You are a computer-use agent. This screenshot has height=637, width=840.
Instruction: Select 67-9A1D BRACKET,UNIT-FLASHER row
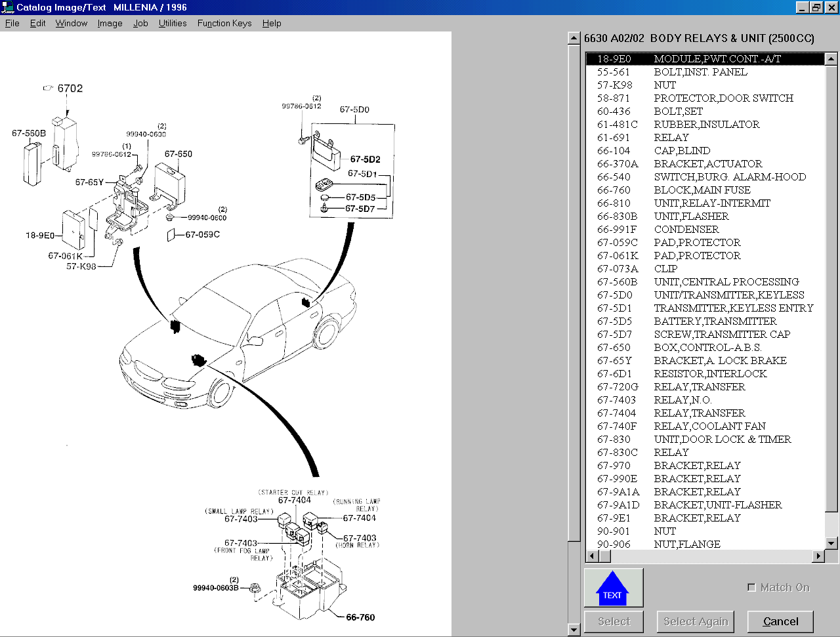pyautogui.click(x=705, y=504)
